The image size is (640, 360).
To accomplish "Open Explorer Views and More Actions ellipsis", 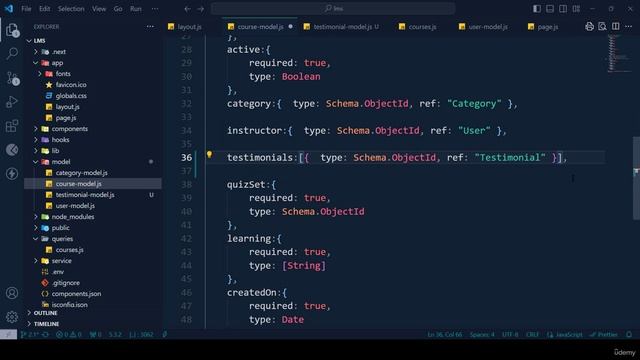I will 150,27.
